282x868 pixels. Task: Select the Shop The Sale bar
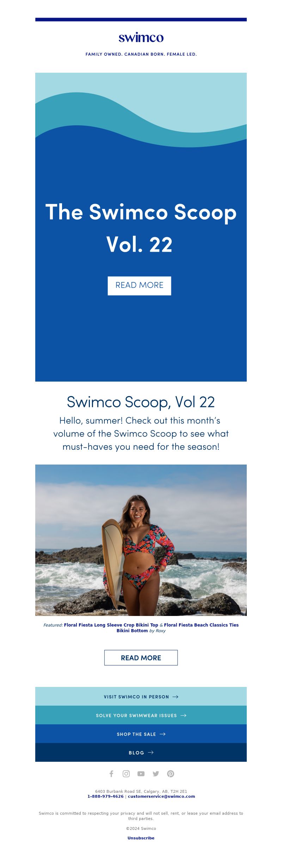(141, 734)
